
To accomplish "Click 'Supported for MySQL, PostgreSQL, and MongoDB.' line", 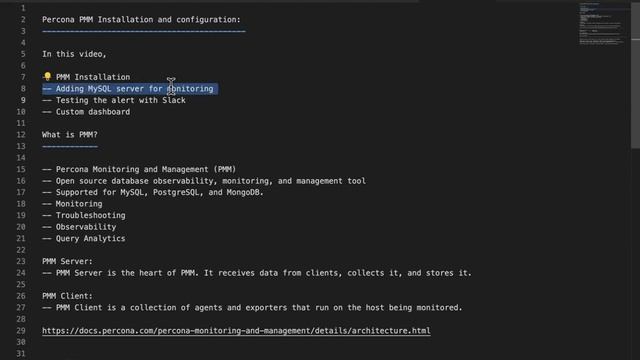I will (x=153, y=192).
